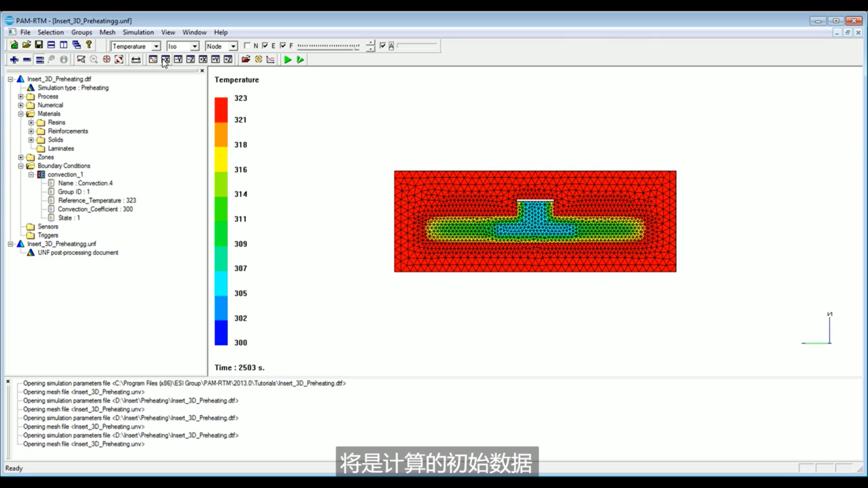Open the Temperature variable dropdown
The image size is (868, 488).
pyautogui.click(x=136, y=46)
